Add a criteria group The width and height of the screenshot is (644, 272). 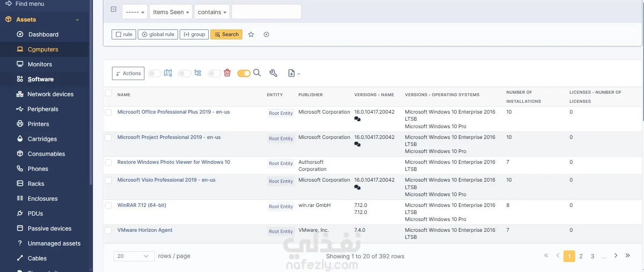(194, 34)
